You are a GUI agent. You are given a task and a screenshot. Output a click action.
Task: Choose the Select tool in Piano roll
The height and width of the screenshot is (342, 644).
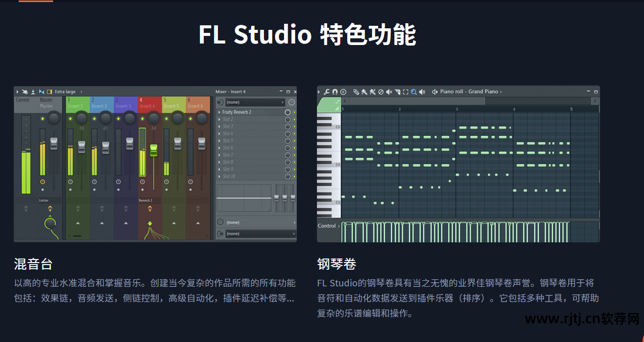405,92
